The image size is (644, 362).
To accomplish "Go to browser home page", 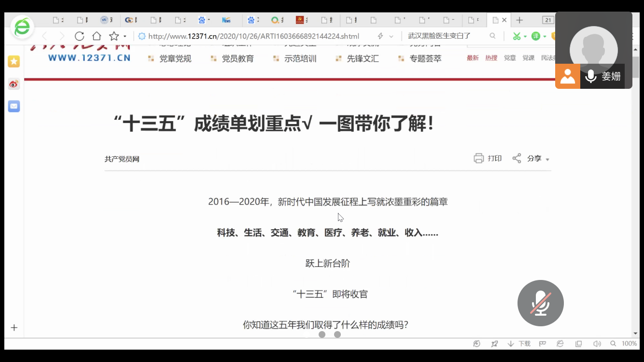I will coord(97,36).
